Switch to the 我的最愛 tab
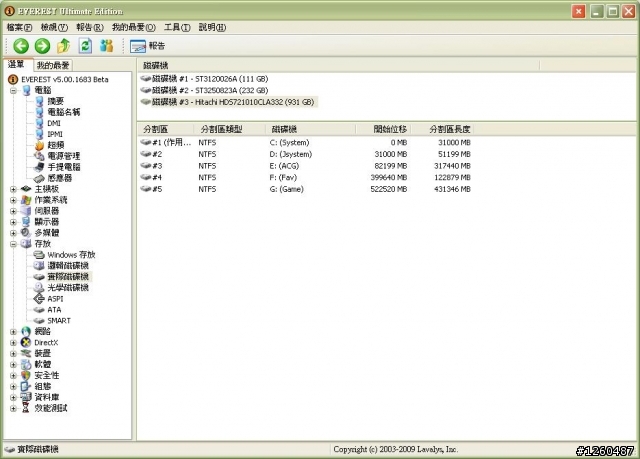Viewport: 640px width, 459px height. (53, 65)
